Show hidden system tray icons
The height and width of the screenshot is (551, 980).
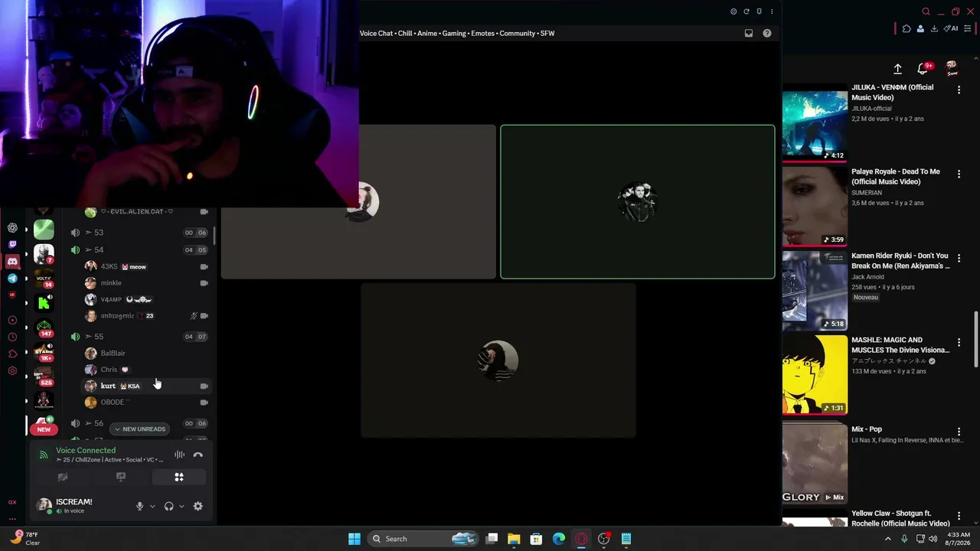pyautogui.click(x=888, y=539)
